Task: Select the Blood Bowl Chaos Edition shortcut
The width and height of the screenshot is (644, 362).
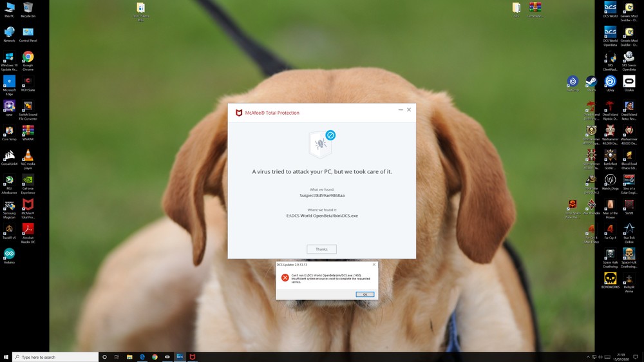Action: [629, 160]
